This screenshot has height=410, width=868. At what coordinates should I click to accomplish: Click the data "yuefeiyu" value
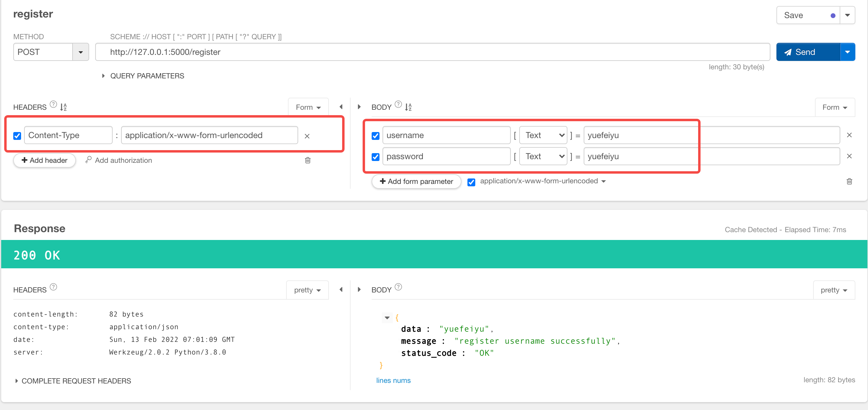click(x=464, y=329)
